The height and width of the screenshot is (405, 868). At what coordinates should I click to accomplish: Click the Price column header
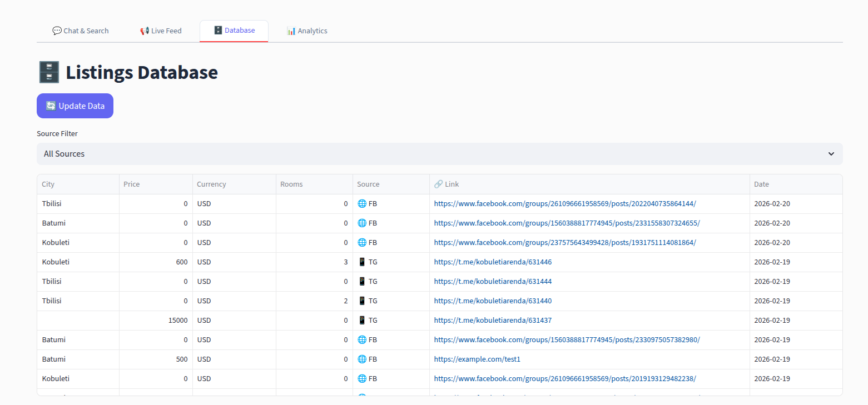[132, 184]
